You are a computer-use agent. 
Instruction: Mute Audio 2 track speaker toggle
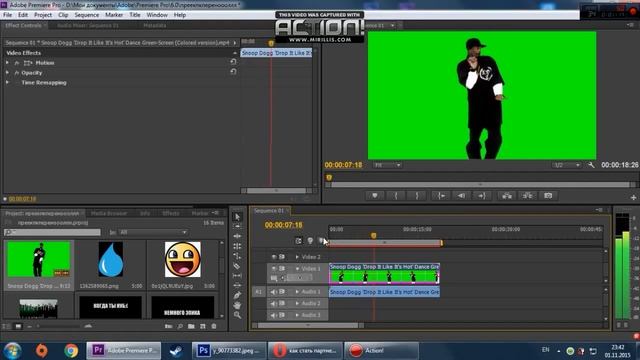(274, 303)
